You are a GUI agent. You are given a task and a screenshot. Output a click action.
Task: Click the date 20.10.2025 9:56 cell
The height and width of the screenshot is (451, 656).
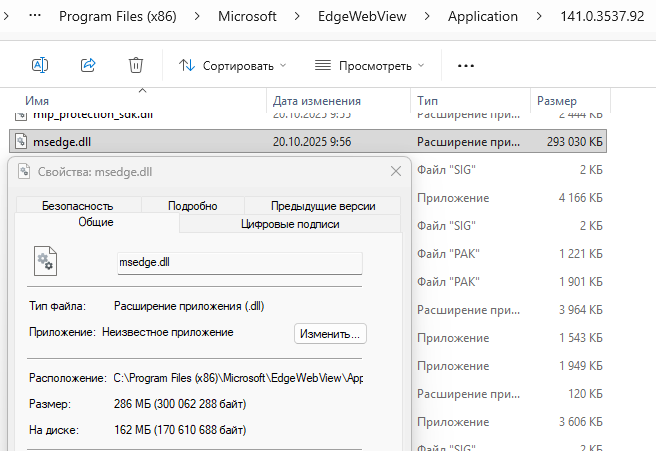pos(312,142)
